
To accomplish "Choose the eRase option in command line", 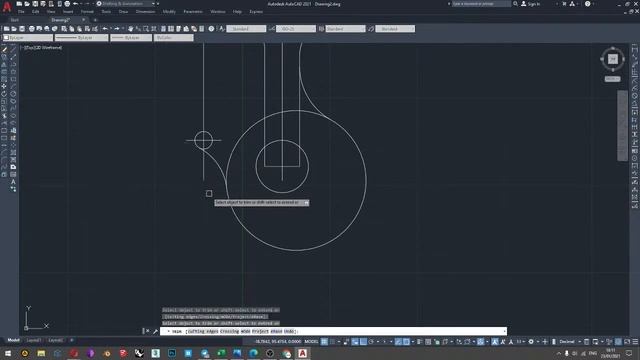I will [x=276, y=331].
